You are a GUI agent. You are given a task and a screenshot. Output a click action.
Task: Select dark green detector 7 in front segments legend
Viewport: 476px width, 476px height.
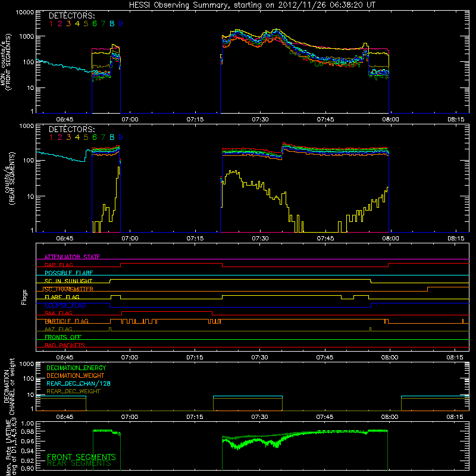pos(103,24)
